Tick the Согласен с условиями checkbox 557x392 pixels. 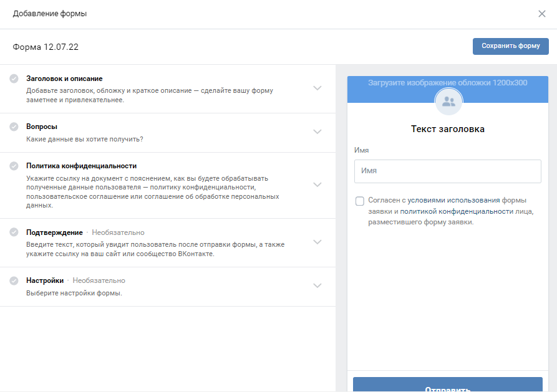(360, 201)
